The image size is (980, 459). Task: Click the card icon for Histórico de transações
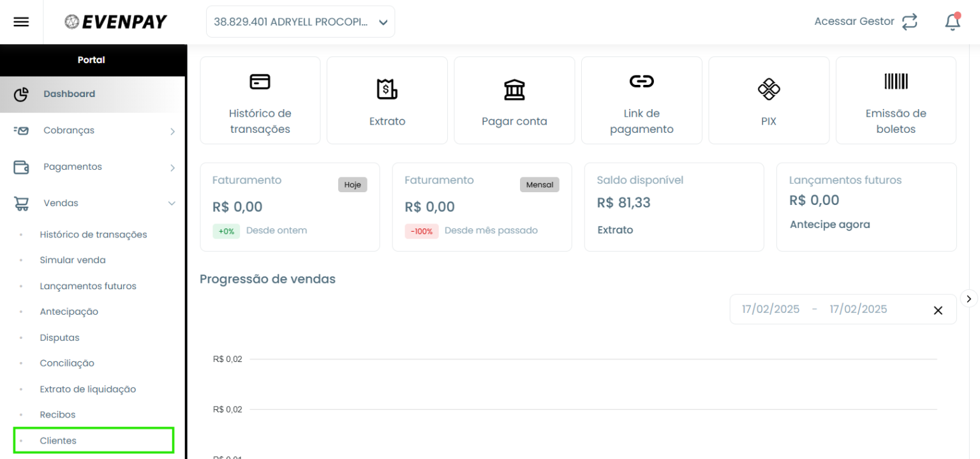[260, 82]
